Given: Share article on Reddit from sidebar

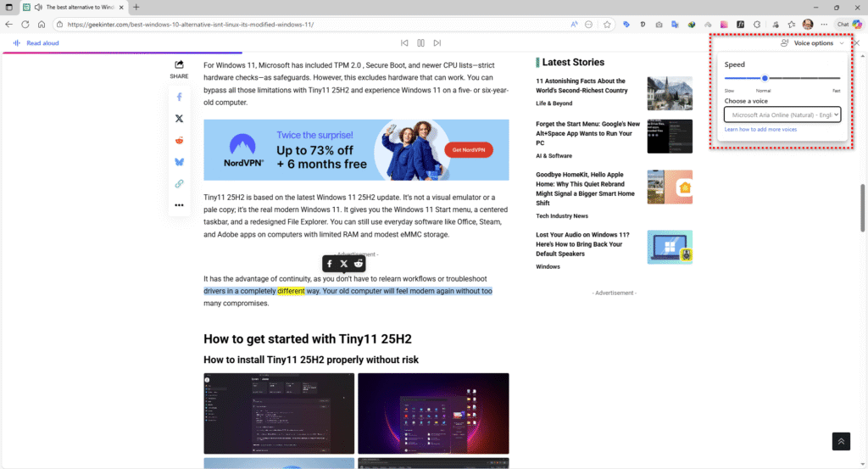Looking at the screenshot, I should coord(179,141).
